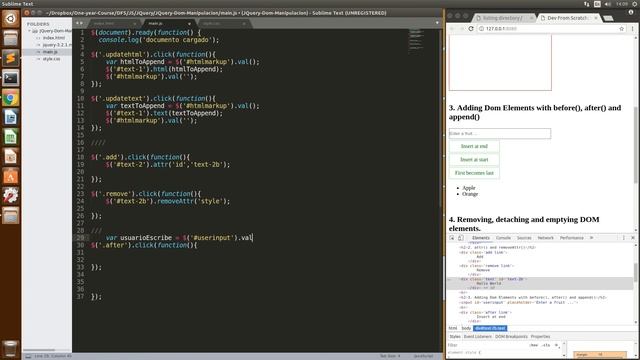Screen dimensions: 640x360
Task: Open DevTools Sources tab
Action: coord(524,238)
